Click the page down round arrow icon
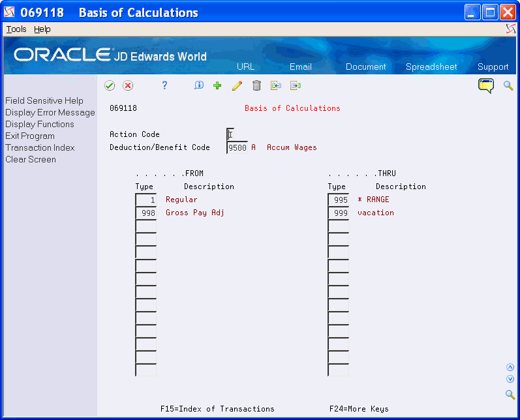The height and width of the screenshot is (420, 520). 510,379
